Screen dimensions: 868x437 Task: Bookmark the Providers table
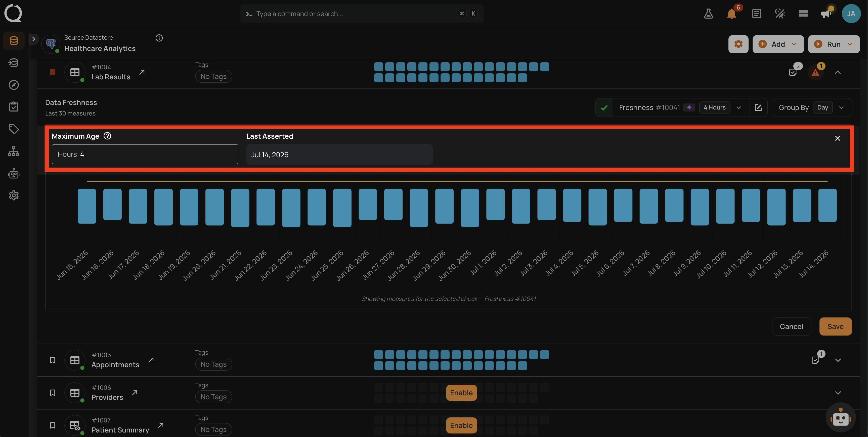click(53, 393)
